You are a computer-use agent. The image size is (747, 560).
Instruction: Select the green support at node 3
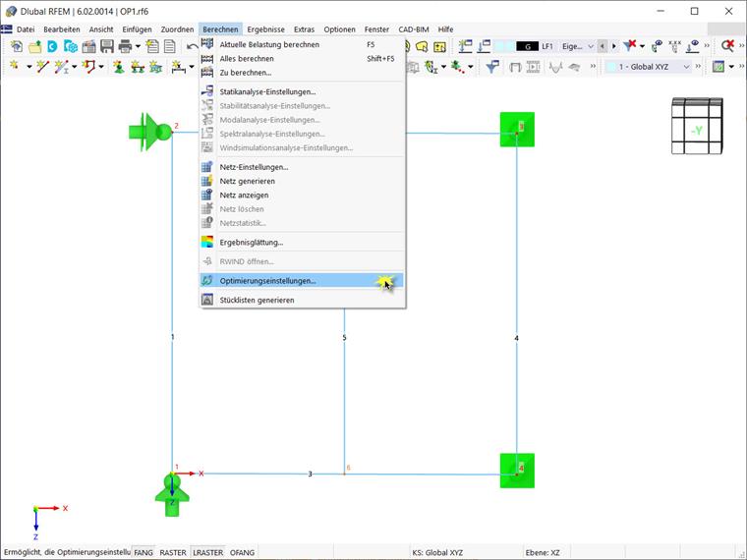pos(517,130)
